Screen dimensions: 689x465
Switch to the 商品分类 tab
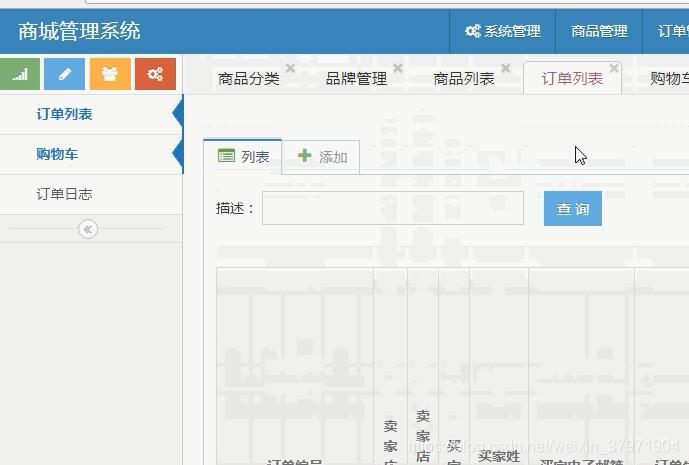point(249,79)
